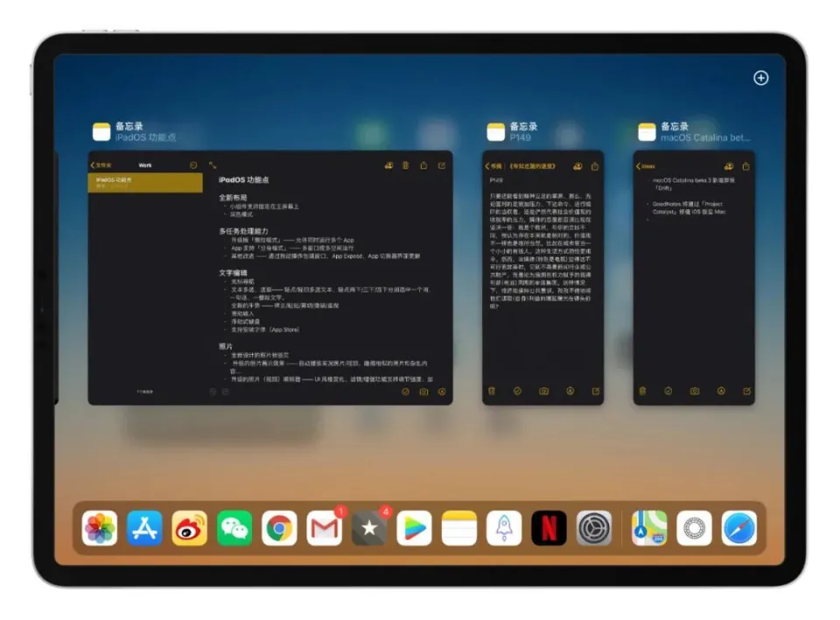Tap the Ideas back chevron in the right window
The width and height of the screenshot is (840, 620).
pos(639,166)
